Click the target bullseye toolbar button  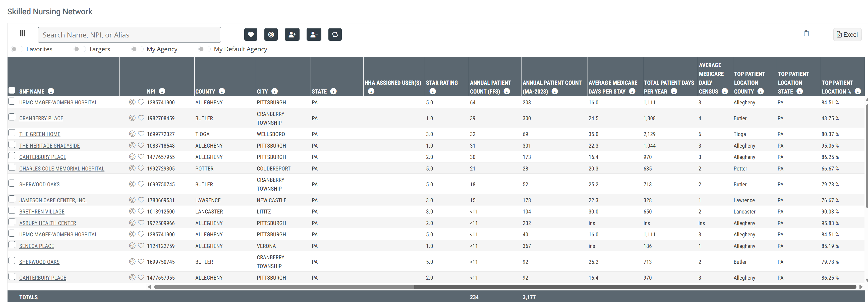click(x=271, y=34)
